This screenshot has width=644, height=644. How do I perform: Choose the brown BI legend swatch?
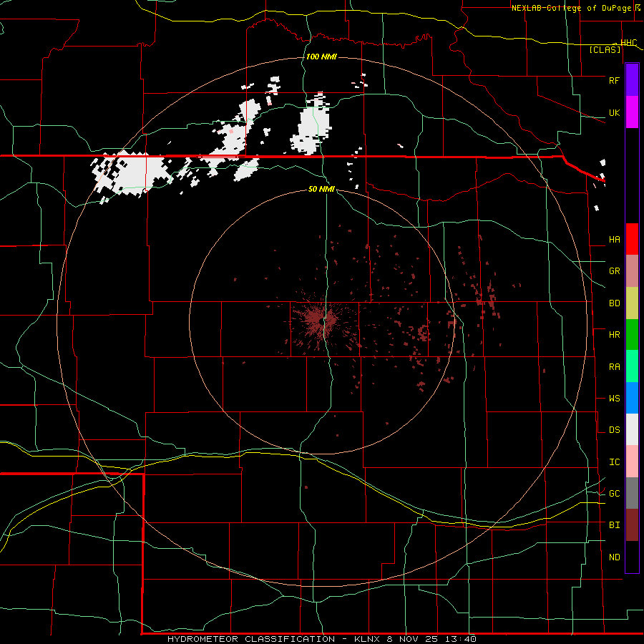632,525
